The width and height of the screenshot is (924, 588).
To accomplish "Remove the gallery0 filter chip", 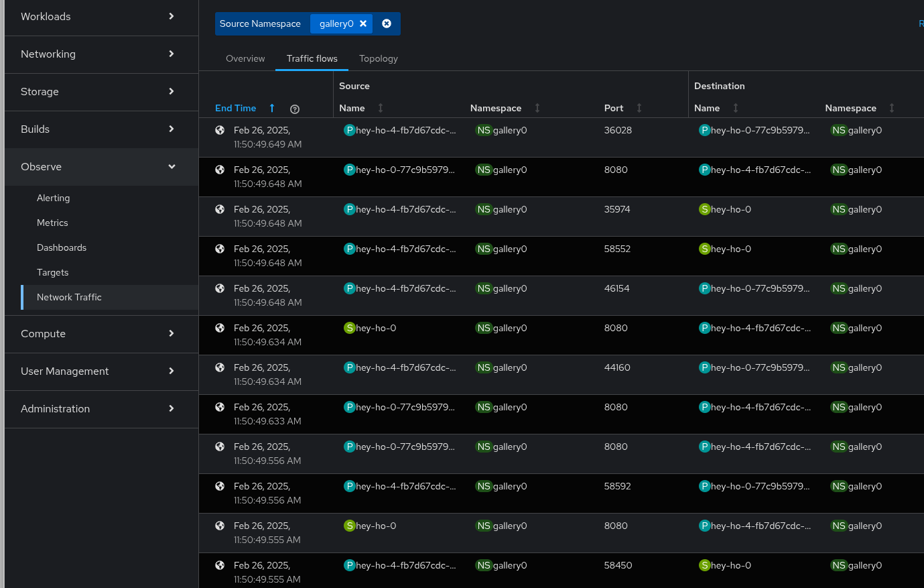I will pyautogui.click(x=363, y=23).
